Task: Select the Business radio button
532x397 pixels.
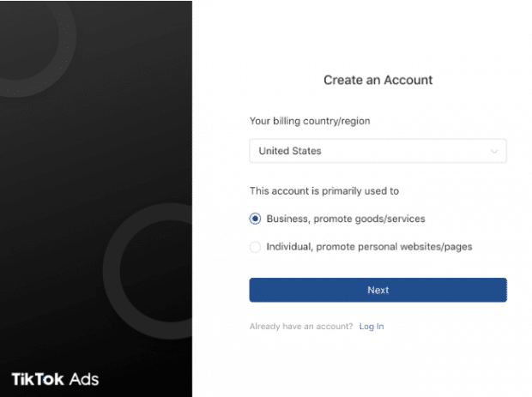Action: (255, 219)
